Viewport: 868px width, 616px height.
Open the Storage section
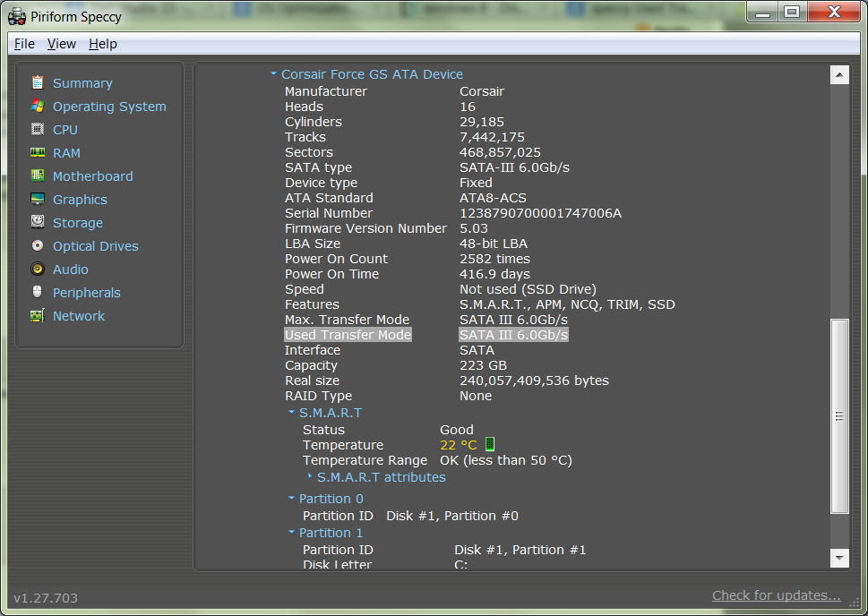tap(78, 222)
